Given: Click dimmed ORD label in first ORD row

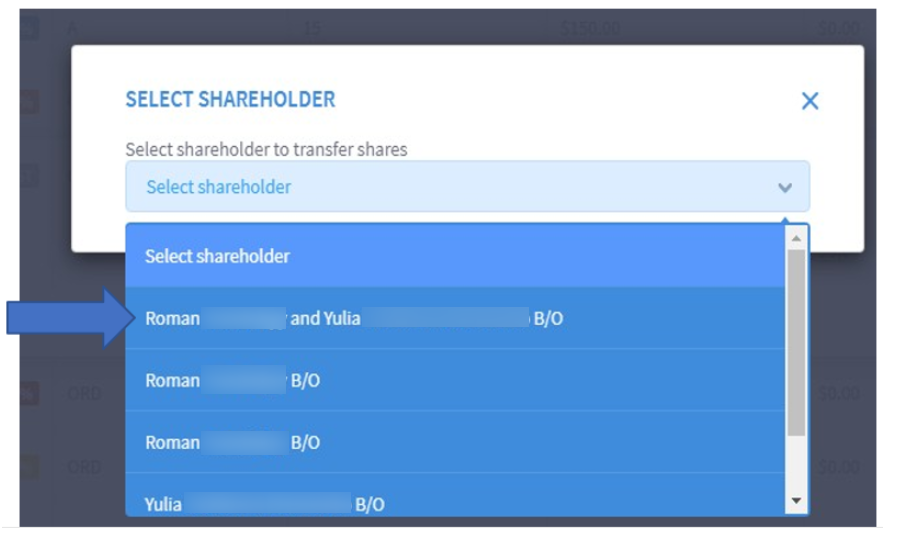Looking at the screenshot, I should pyautogui.click(x=84, y=394).
